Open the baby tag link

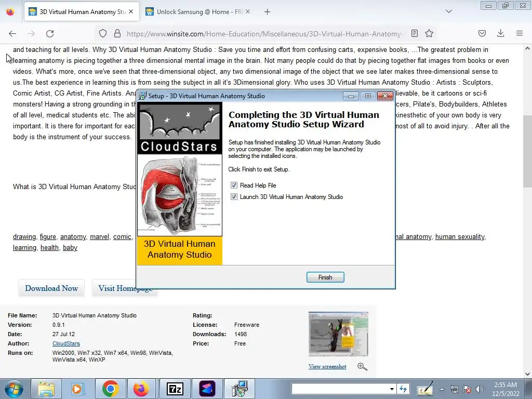(x=70, y=248)
